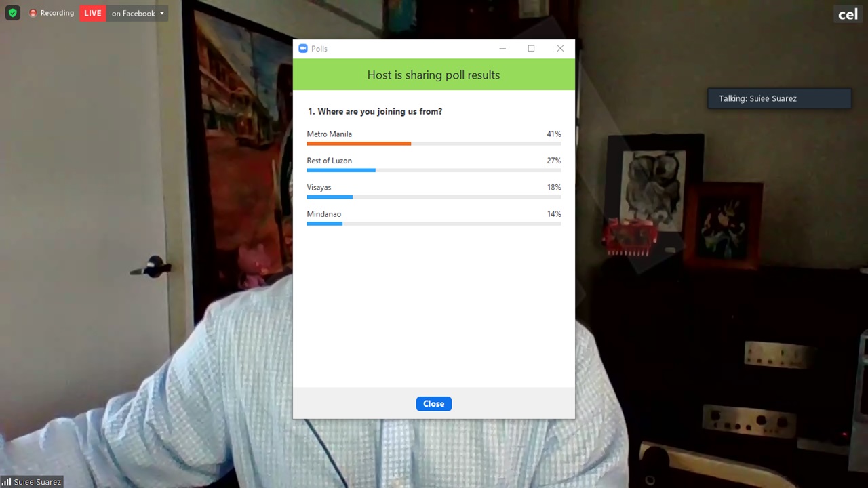Click the Mindanao result bar

click(325, 224)
